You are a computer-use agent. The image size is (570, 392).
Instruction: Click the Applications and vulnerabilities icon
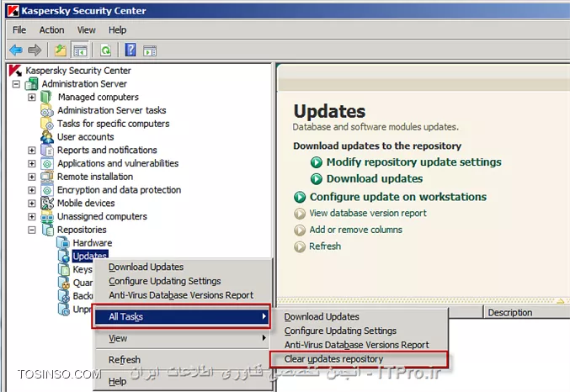tap(47, 163)
